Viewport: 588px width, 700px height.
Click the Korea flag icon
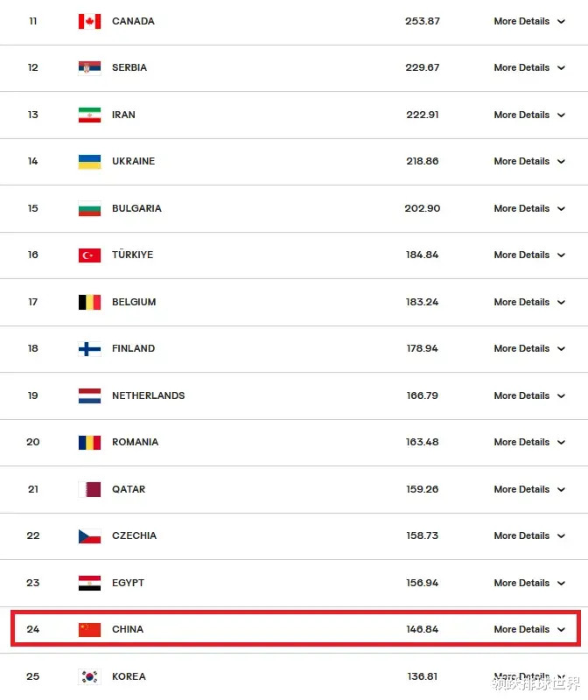pyautogui.click(x=89, y=676)
